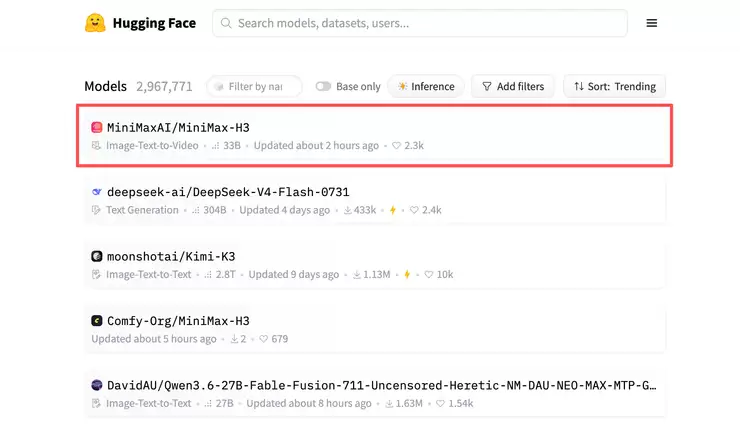
Task: Click the parameter-size icon beside 304B
Action: click(196, 210)
